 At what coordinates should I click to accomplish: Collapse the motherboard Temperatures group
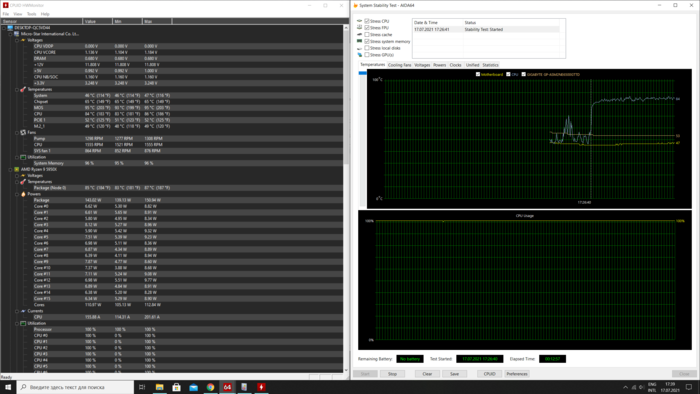17,89
